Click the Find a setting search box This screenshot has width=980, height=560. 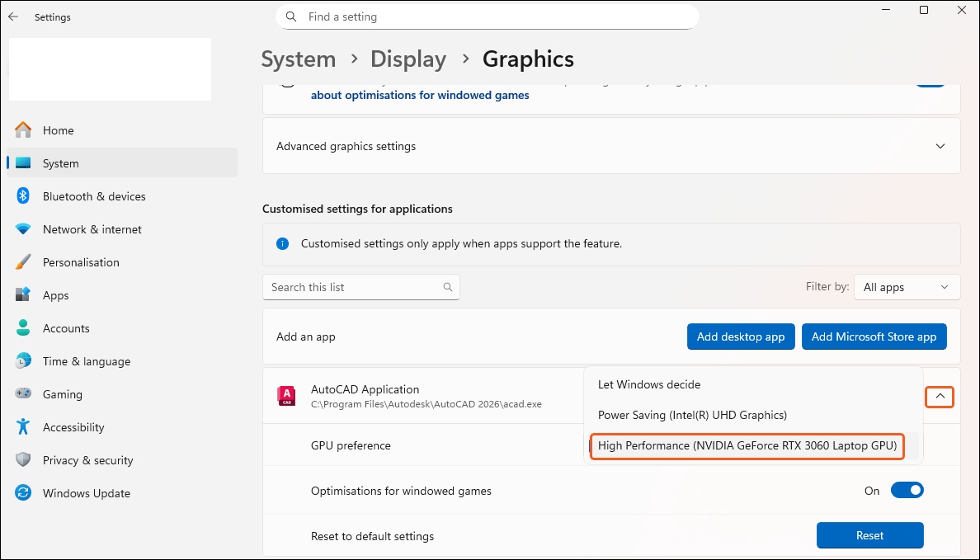[x=487, y=16]
